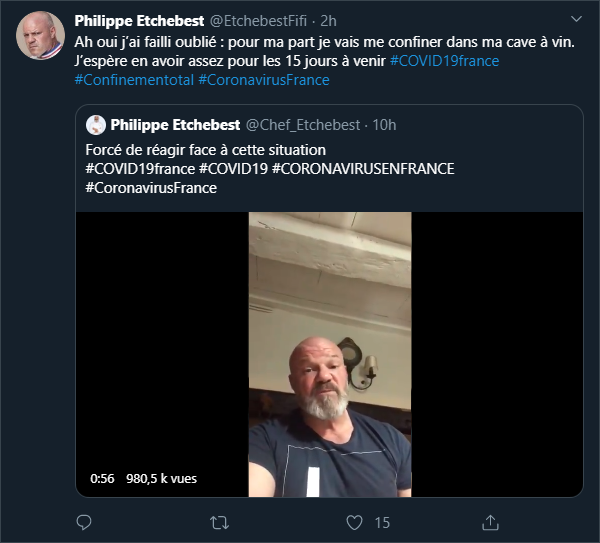Click the small avatar in quoted tweet
This screenshot has width=600, height=543.
click(96, 125)
